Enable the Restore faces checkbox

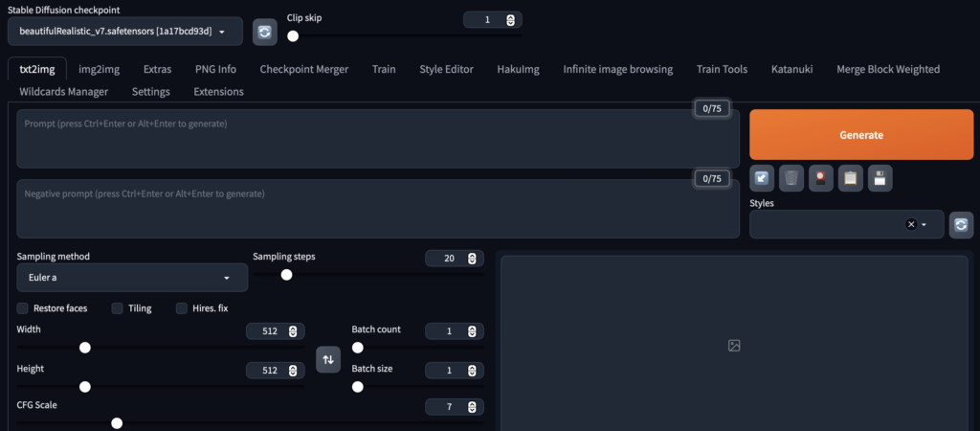[x=23, y=308]
